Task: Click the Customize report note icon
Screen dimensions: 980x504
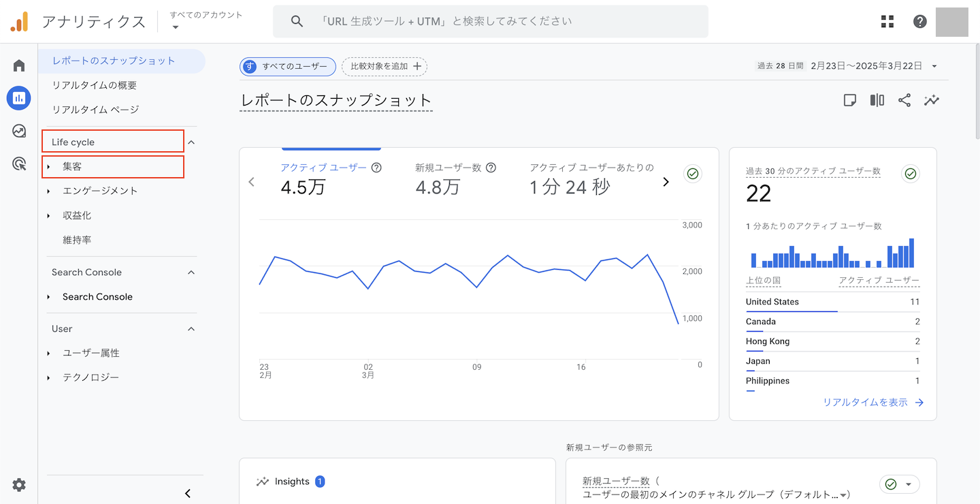Action: (x=850, y=100)
